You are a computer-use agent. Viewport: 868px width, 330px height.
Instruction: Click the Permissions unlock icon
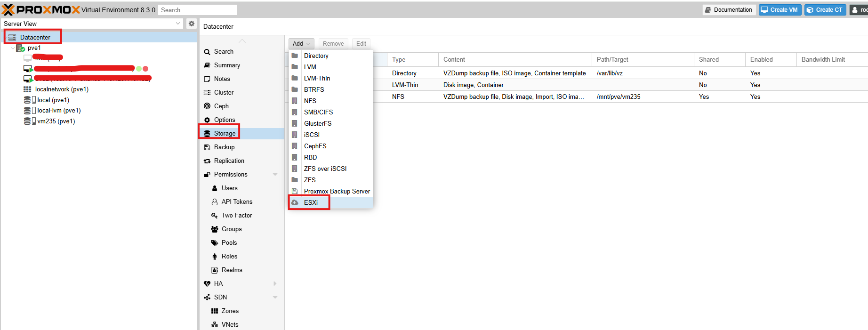pyautogui.click(x=207, y=175)
